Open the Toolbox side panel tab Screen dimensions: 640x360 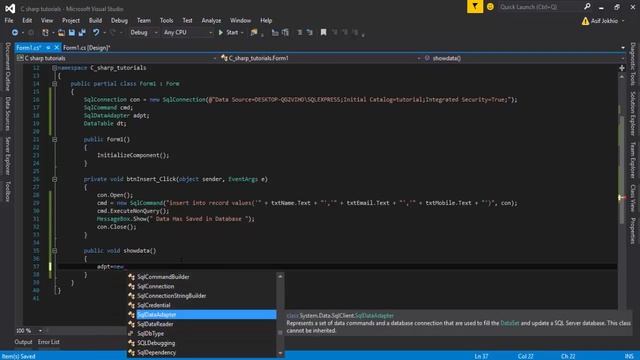[7, 191]
